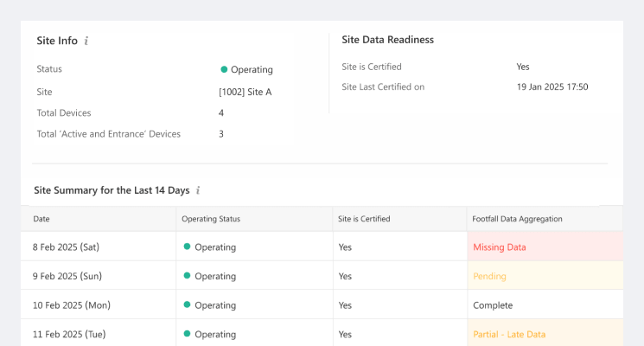Click the Operating Status column header
Screen dimensions: 644x346
pyautogui.click(x=211, y=219)
